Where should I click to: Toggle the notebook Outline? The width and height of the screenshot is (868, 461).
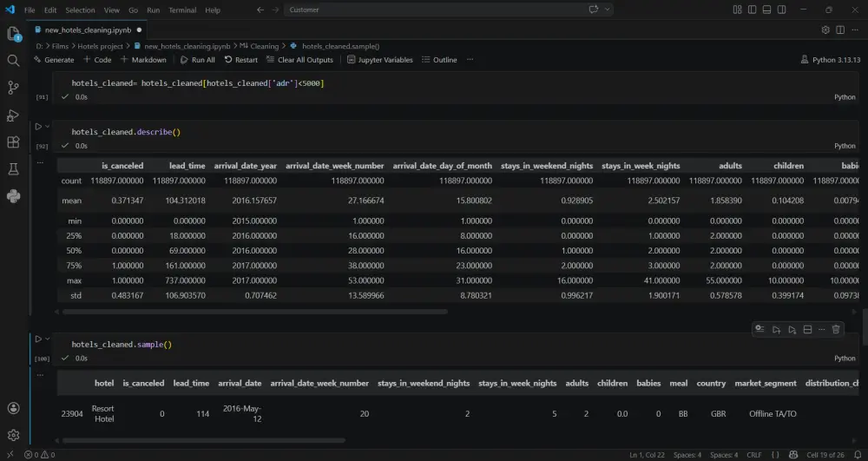[x=439, y=60]
